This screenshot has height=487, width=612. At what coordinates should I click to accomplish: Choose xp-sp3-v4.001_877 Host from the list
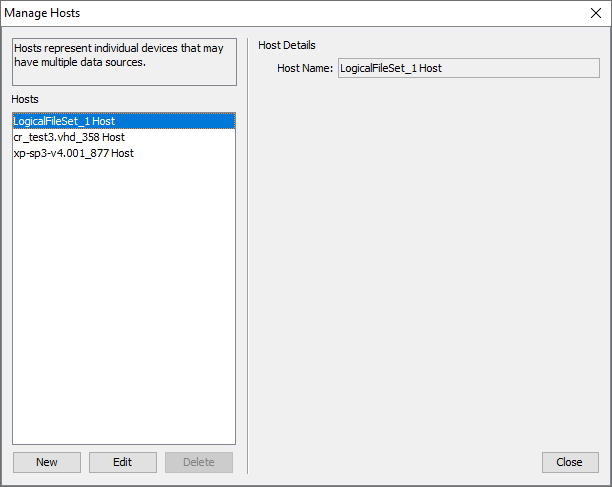[x=73, y=153]
